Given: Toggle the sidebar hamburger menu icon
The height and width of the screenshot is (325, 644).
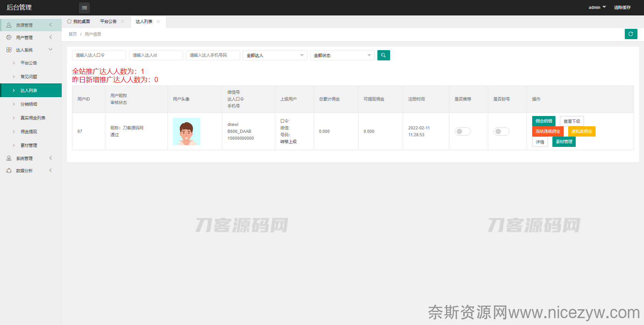Looking at the screenshot, I should coord(84,8).
